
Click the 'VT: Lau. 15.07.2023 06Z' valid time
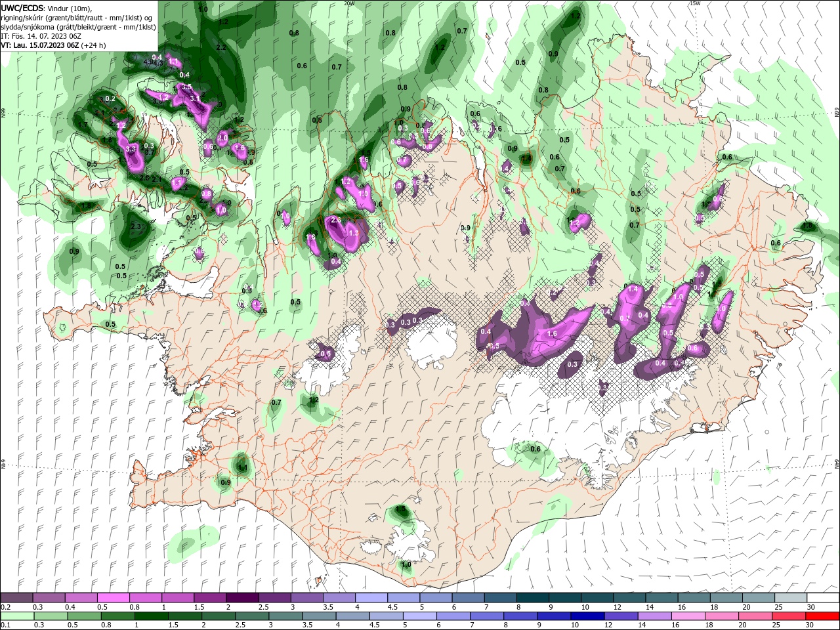click(40, 45)
